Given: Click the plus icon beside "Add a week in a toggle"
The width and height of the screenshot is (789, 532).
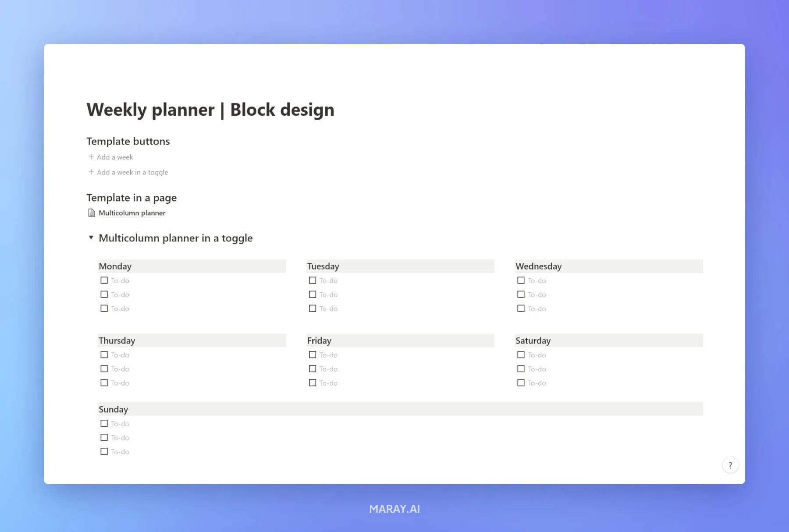Looking at the screenshot, I should [91, 172].
